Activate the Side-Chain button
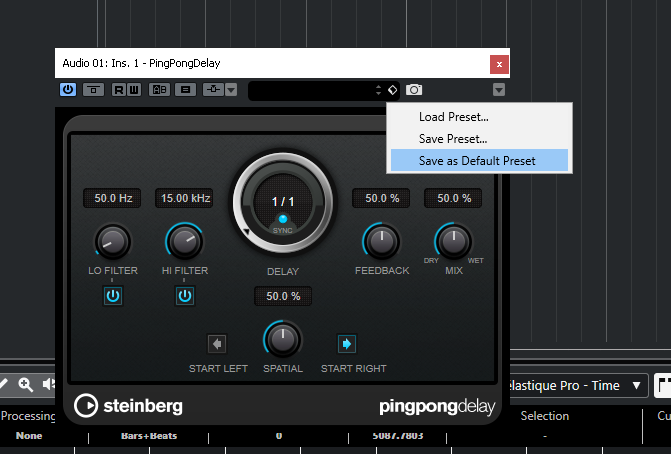Screen dimensions: 671x454 tap(214, 89)
